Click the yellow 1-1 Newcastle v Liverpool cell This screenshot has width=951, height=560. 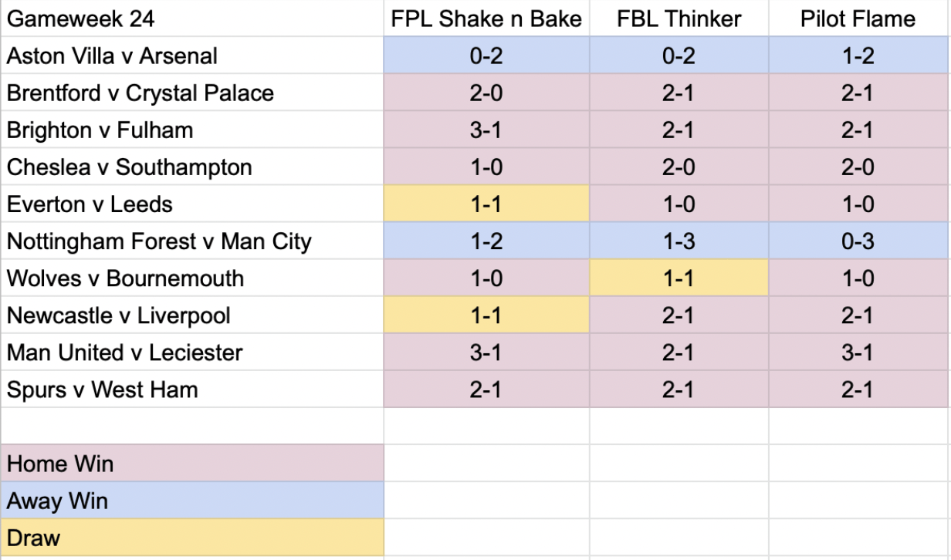(x=487, y=315)
